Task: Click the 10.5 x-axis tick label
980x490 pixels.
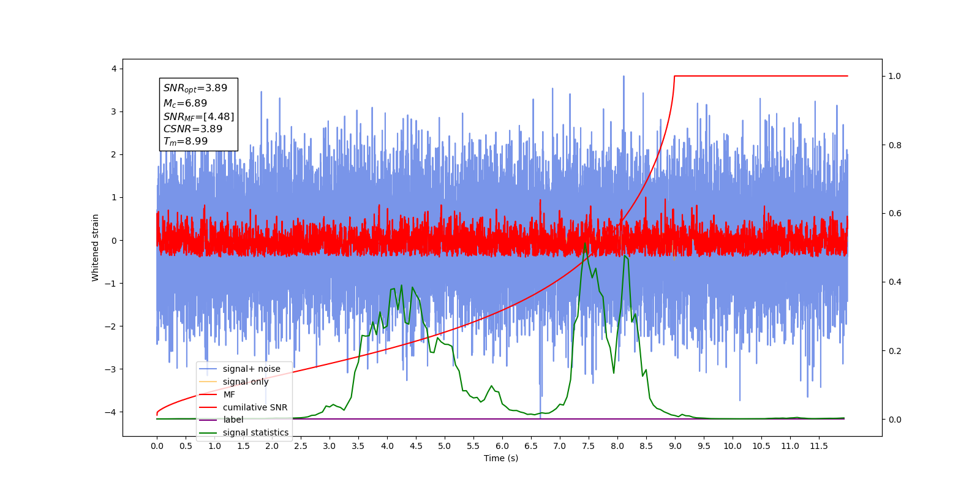Action: click(761, 446)
